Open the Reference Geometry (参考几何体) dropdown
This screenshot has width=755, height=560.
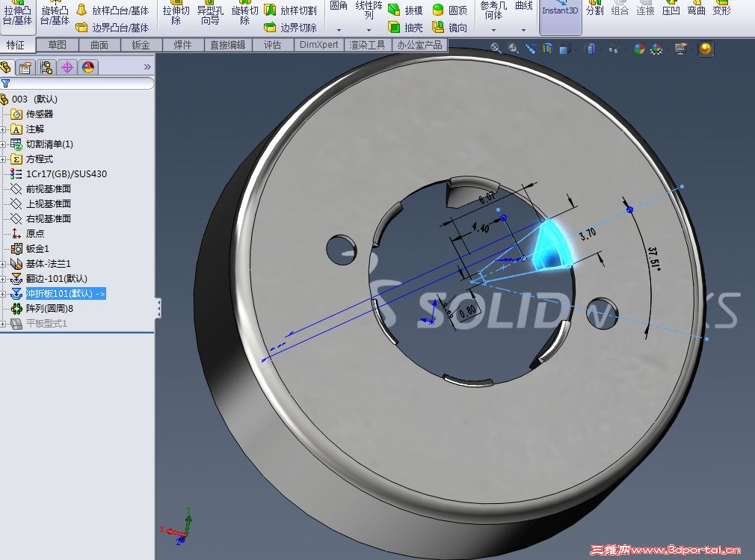coord(493,30)
